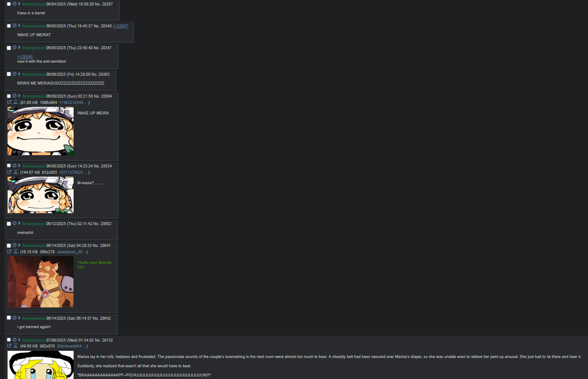Open in new tab icon for 49.60 KB image

[x=9, y=346]
